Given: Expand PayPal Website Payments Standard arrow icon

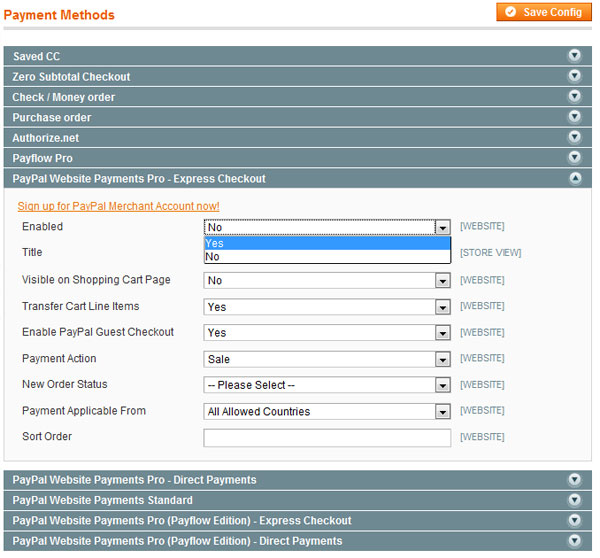Looking at the screenshot, I should point(574,499).
